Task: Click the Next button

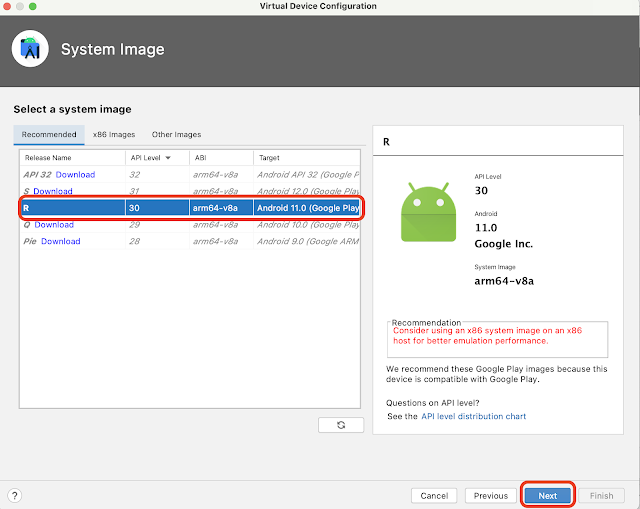Action: [x=547, y=495]
